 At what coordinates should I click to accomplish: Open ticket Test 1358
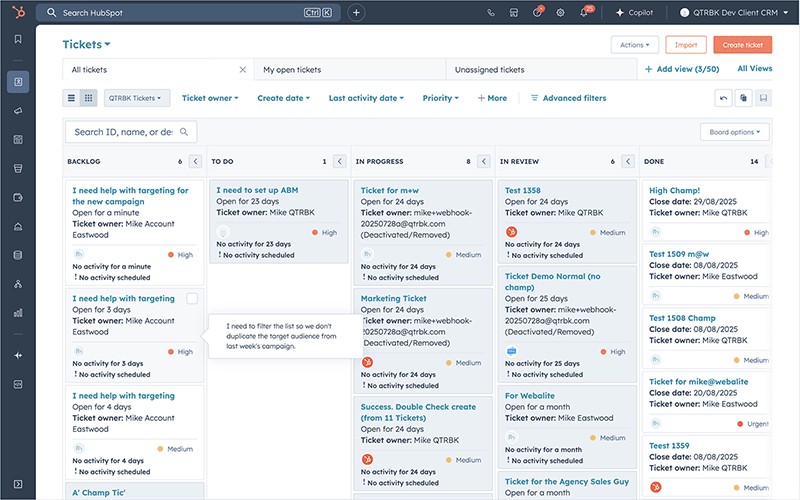[522, 190]
